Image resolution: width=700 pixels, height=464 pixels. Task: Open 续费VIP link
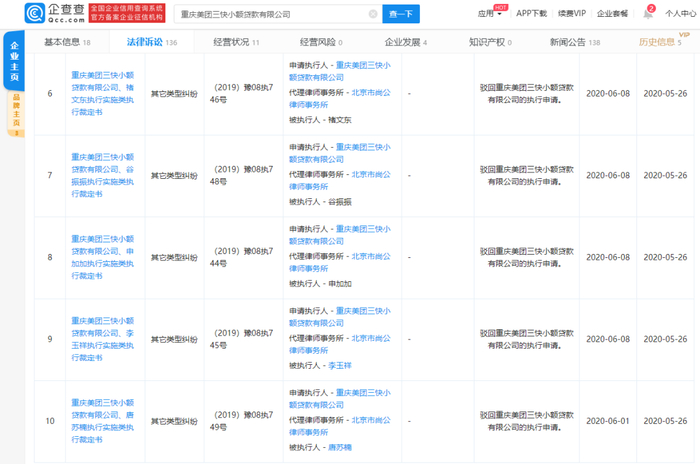click(572, 13)
